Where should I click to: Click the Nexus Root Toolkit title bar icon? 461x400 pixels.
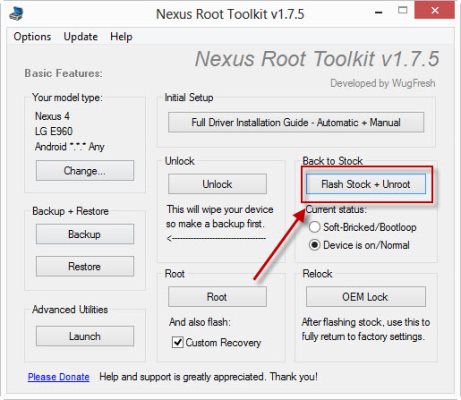tap(16, 14)
